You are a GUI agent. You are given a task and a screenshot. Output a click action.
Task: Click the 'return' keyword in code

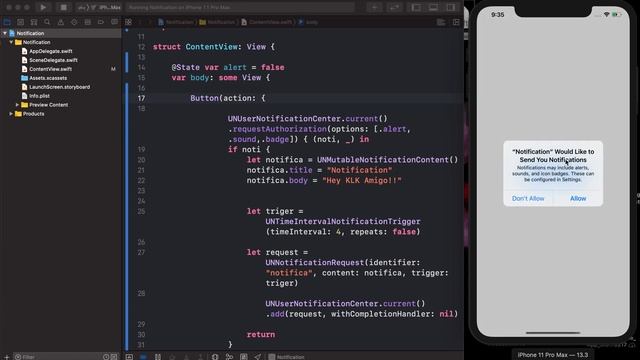pyautogui.click(x=260, y=334)
